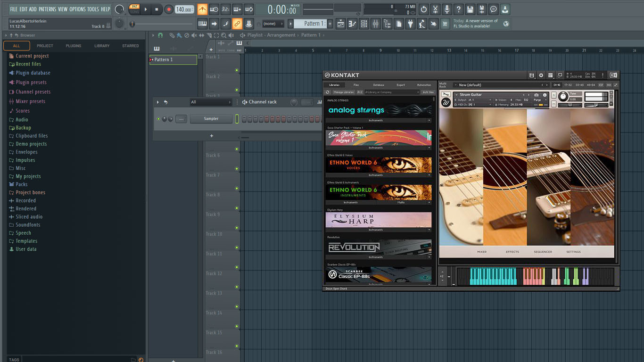Viewport: 644px width, 362px height.
Task: Adjust the main volume slider under the menu
Action: tap(162, 24)
